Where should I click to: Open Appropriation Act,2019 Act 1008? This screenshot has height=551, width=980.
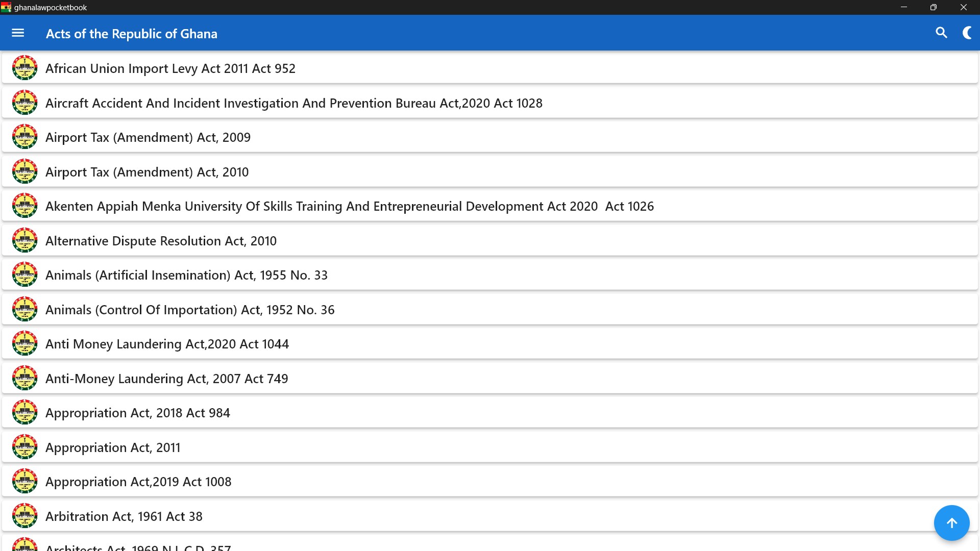138,482
